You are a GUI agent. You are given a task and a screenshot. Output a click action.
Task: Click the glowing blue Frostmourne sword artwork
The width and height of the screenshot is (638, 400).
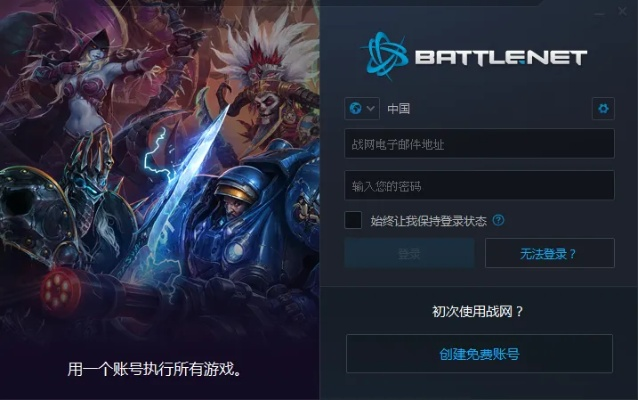point(188,181)
